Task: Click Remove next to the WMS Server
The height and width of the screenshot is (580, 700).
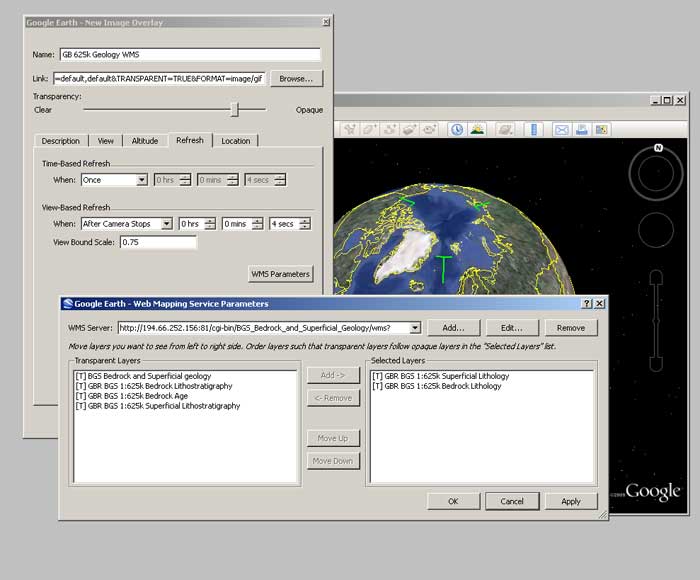Action: [x=571, y=328]
